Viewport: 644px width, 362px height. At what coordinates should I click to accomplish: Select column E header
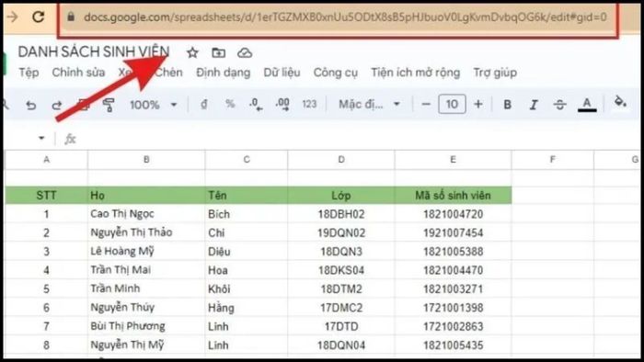click(453, 160)
